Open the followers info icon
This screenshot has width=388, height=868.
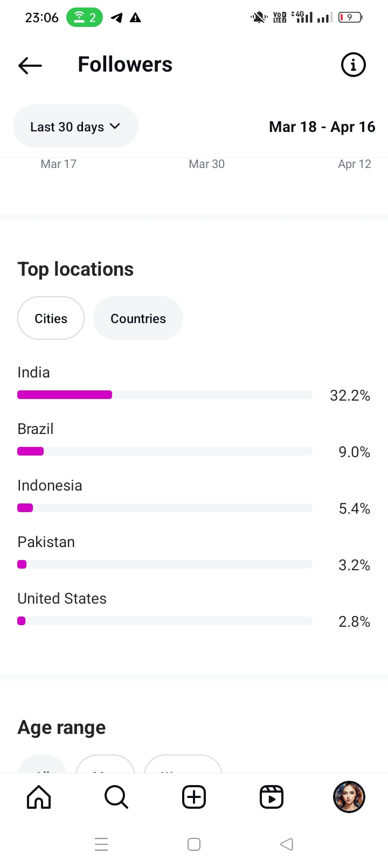pos(353,65)
